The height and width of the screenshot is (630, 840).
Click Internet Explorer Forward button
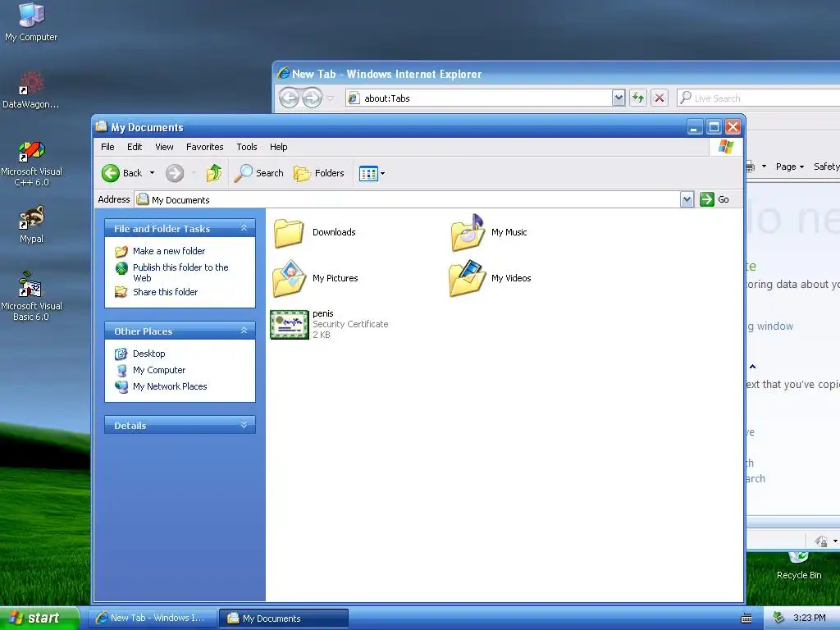(x=312, y=98)
